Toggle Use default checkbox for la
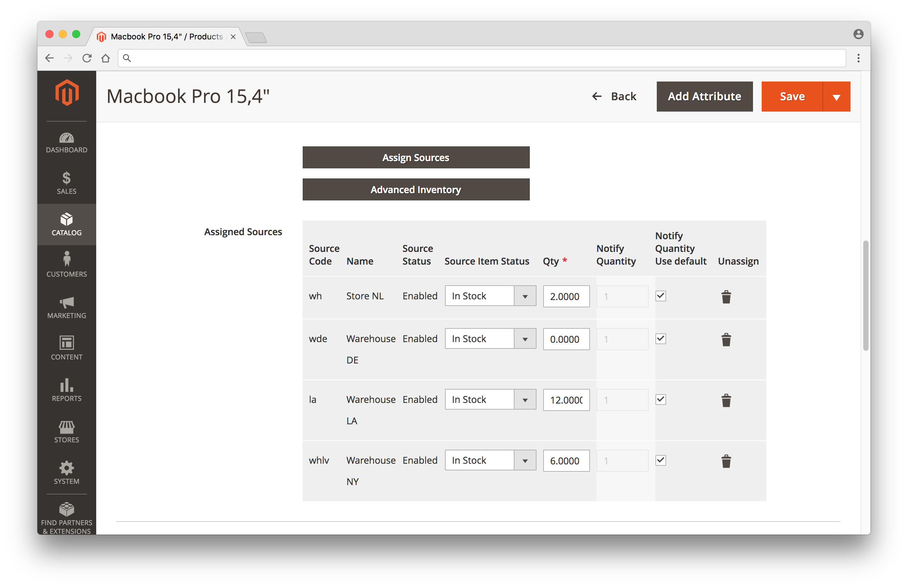The image size is (908, 588). point(661,400)
